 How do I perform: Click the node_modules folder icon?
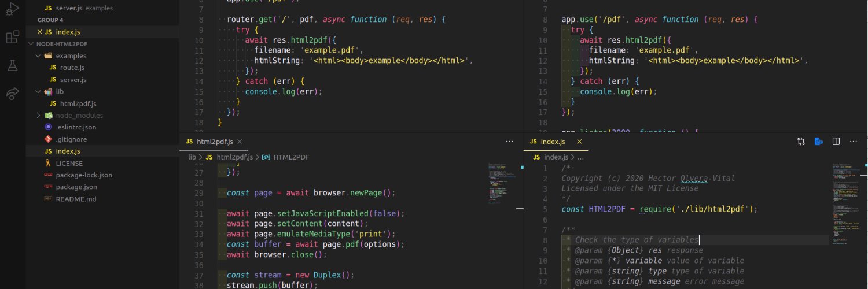point(49,116)
